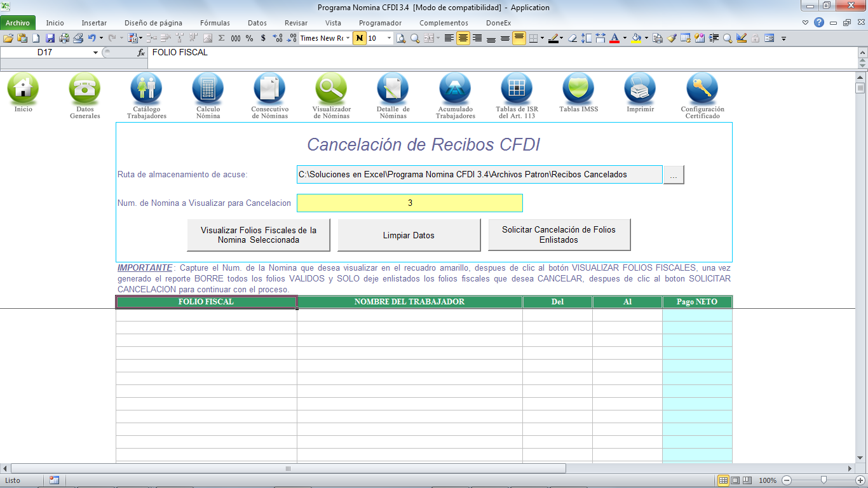Image resolution: width=868 pixels, height=488 pixels.
Task: Click the Datos Generales telephone icon
Action: (85, 89)
